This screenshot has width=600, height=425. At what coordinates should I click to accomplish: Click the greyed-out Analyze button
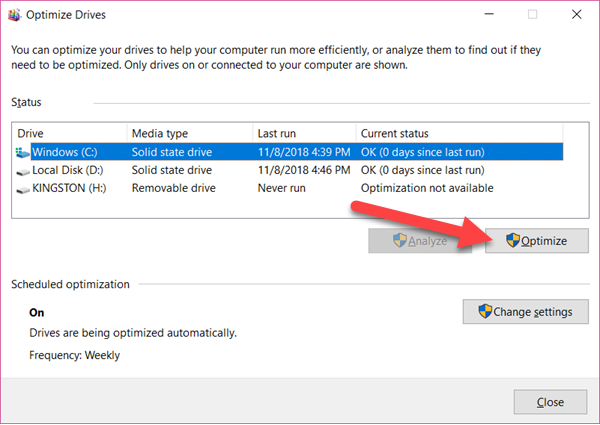coord(420,241)
